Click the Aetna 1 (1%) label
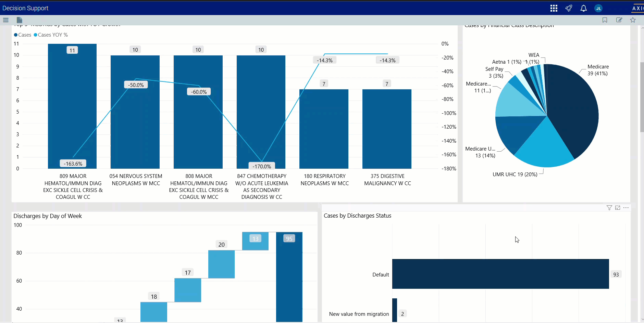This screenshot has height=323, width=644. 507,62
